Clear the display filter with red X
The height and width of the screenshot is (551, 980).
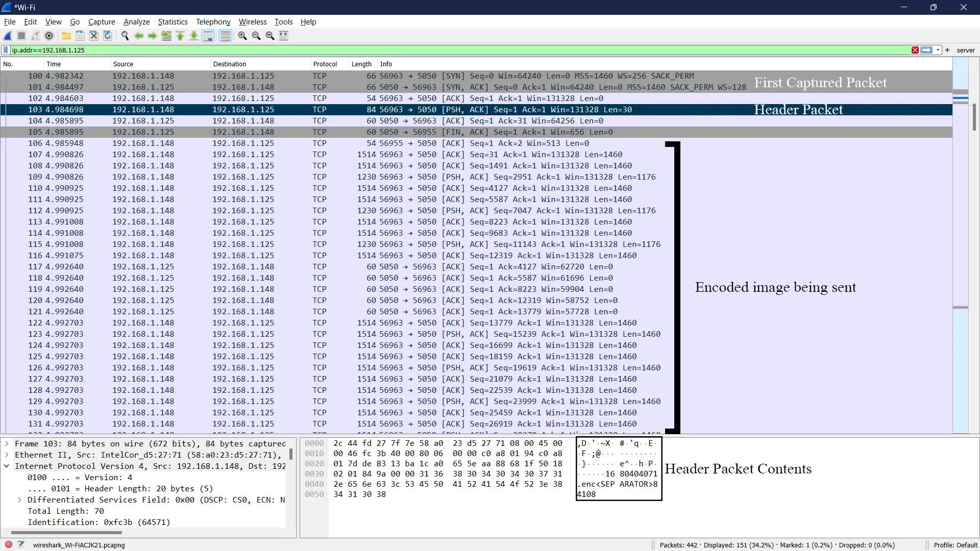point(915,50)
